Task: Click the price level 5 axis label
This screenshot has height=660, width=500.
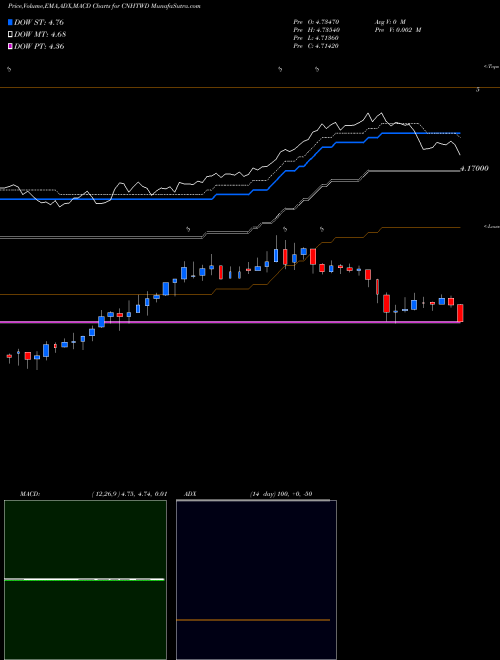Action: pos(478,90)
